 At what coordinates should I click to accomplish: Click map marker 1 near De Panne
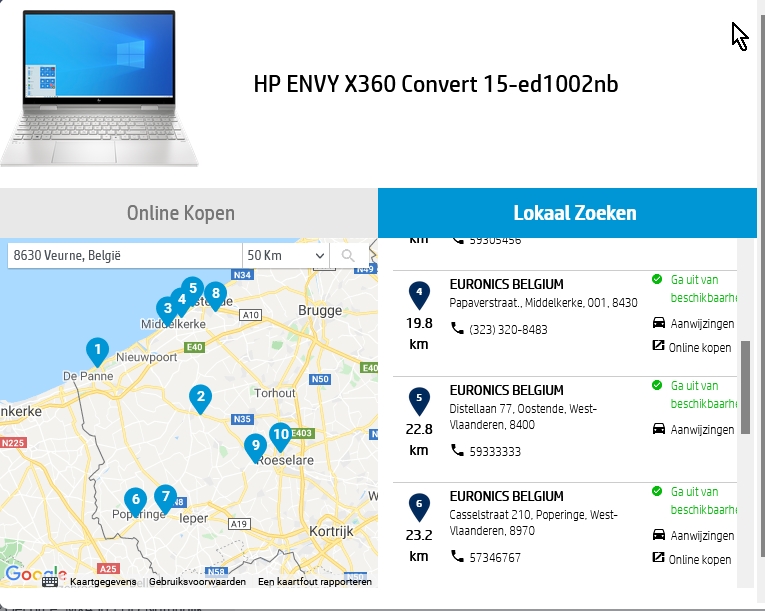pos(97,351)
